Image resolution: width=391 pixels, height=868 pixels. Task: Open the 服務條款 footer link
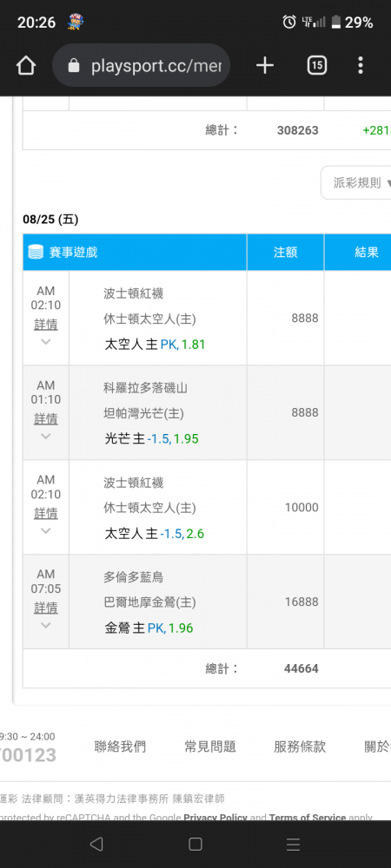tap(300, 746)
